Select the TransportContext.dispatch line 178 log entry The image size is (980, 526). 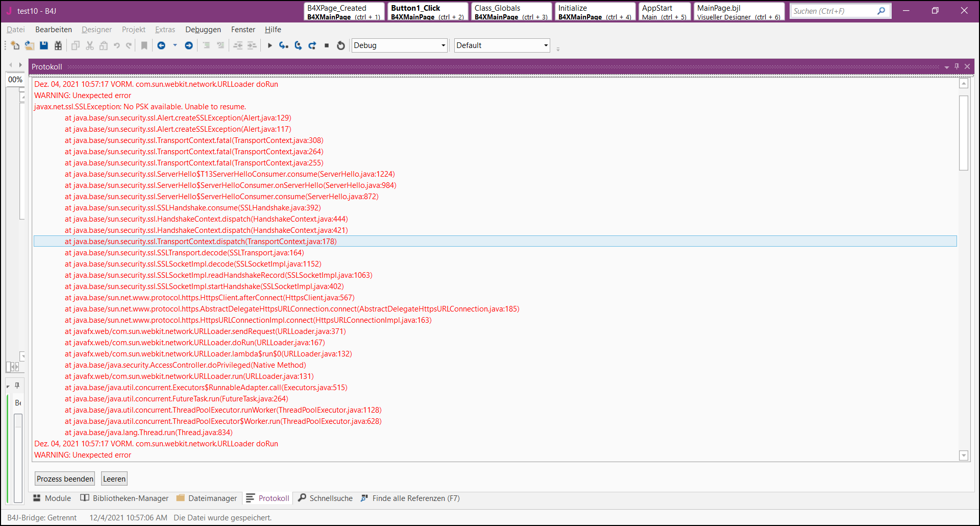(x=495, y=242)
